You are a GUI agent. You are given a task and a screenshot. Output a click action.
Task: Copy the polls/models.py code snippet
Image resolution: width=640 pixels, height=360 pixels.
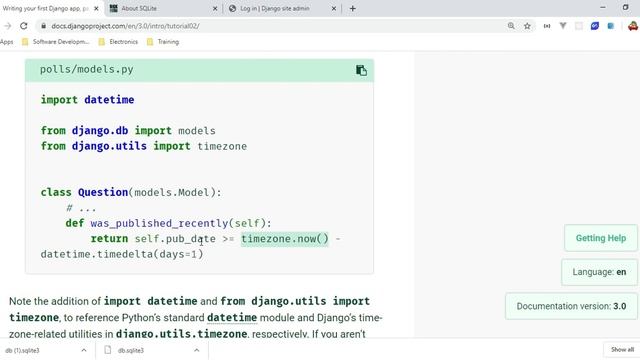coord(361,70)
